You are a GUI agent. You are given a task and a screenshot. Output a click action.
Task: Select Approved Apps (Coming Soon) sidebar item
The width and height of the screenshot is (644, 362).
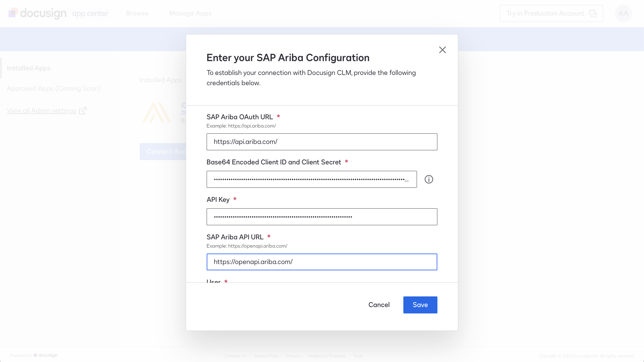(x=54, y=88)
